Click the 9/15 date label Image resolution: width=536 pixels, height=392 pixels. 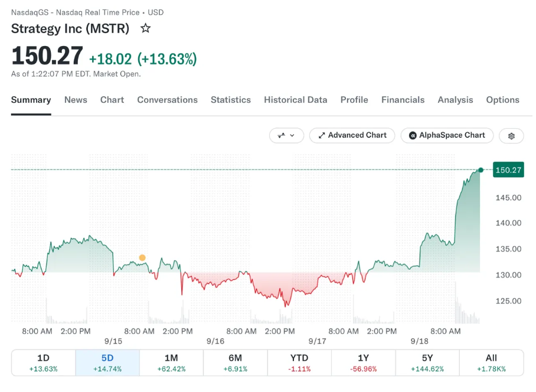(x=113, y=341)
